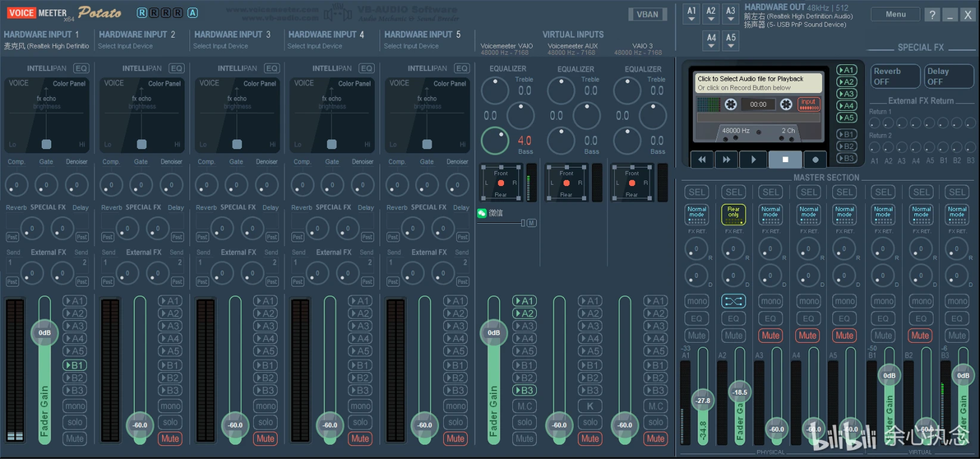The image size is (980, 459).
Task: Open the A2 hardware output device dropdown
Action: click(x=711, y=14)
